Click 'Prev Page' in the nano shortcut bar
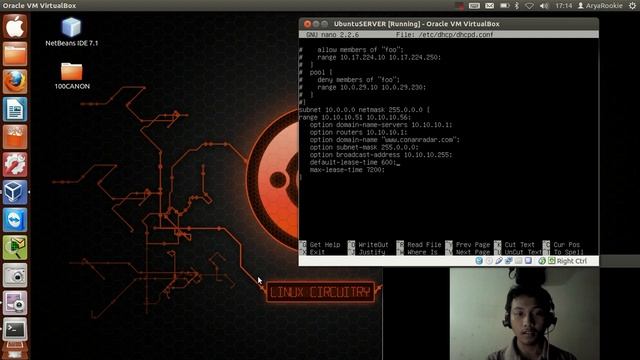Image resolution: width=640 pixels, height=360 pixels. tap(473, 245)
